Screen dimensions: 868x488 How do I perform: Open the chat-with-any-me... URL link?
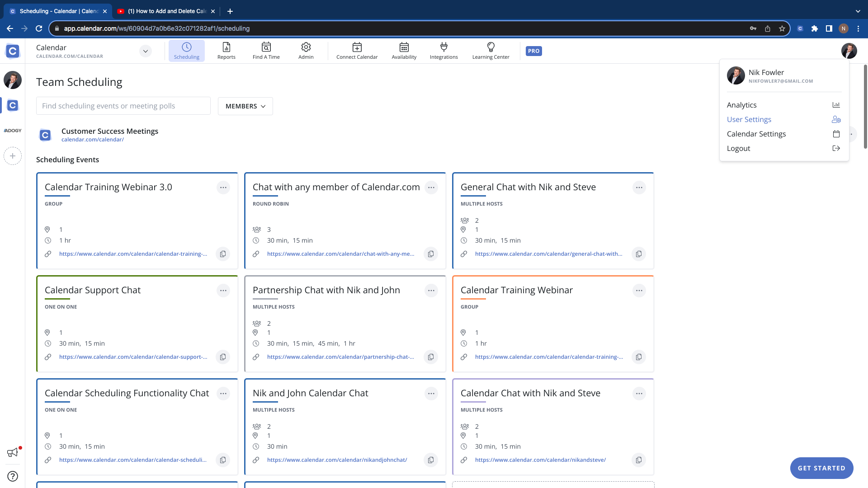point(340,254)
